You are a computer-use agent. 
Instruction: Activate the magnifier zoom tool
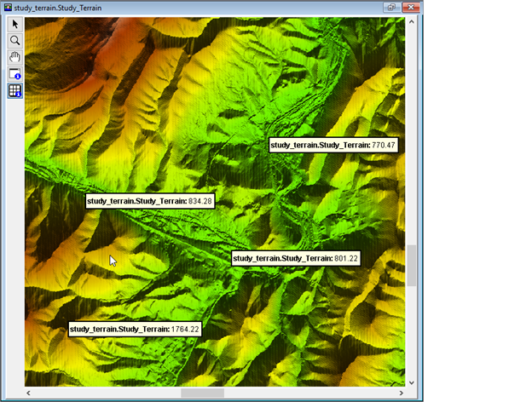pyautogui.click(x=15, y=40)
